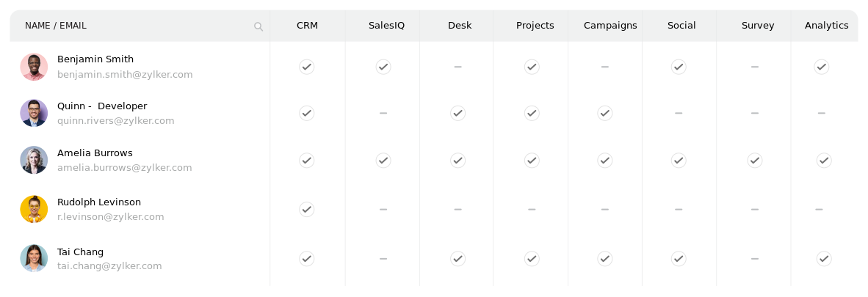This screenshot has height=297, width=868.
Task: Select the Campaigns column header
Action: (610, 26)
